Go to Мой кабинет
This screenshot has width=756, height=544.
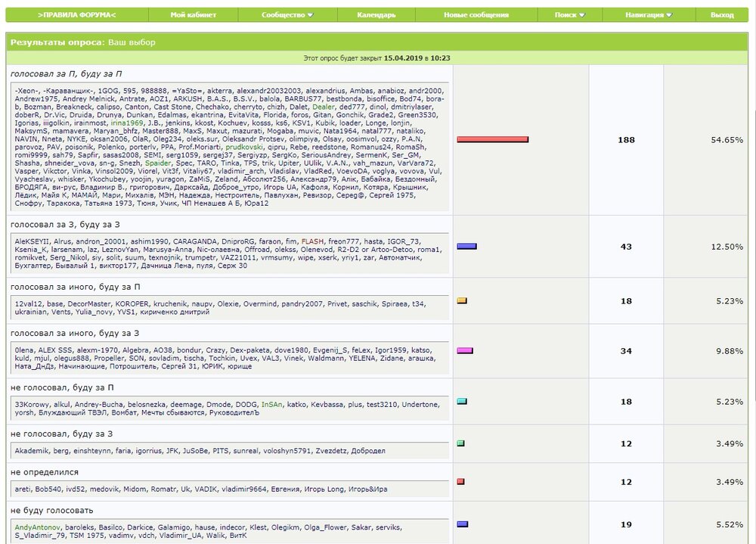point(193,15)
